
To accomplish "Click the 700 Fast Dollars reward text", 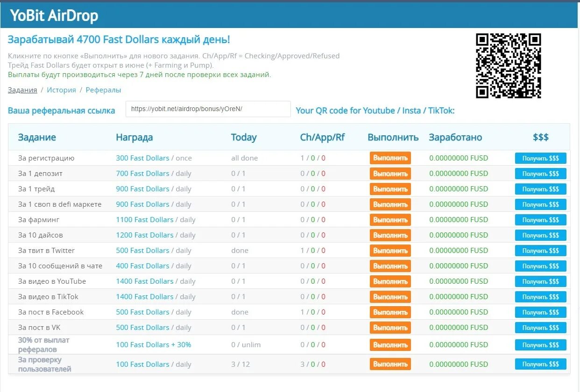I will 142,173.
